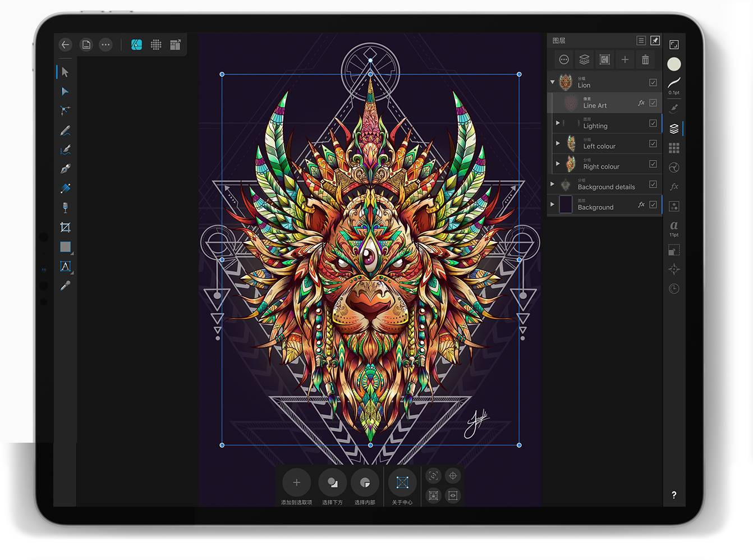The height and width of the screenshot is (560, 753).
Task: Collapse the Lion layer group
Action: 553,82
